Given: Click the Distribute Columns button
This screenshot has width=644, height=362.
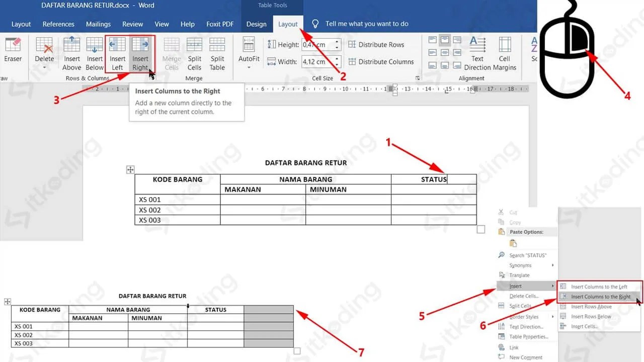Looking at the screenshot, I should [x=381, y=62].
